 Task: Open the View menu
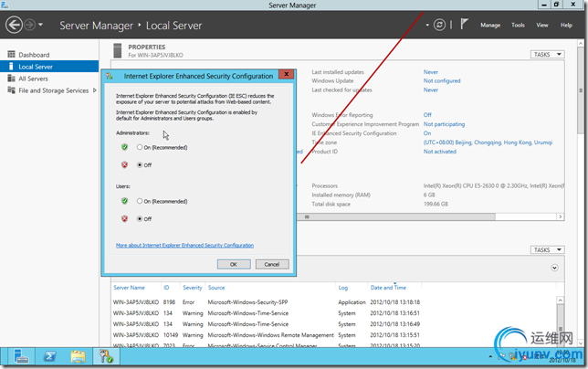(x=541, y=26)
